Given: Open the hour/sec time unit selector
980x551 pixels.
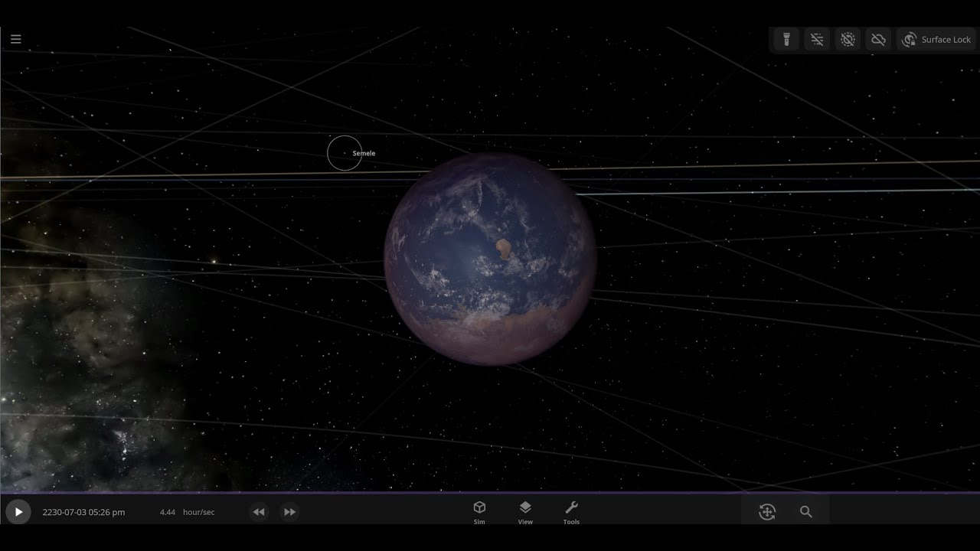Looking at the screenshot, I should 199,512.
